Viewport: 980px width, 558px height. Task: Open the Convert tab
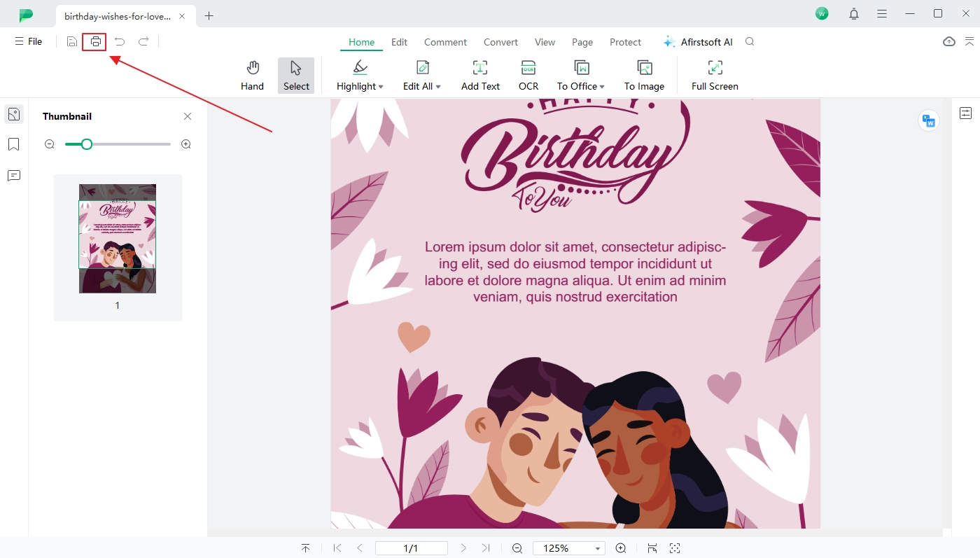pyautogui.click(x=500, y=42)
